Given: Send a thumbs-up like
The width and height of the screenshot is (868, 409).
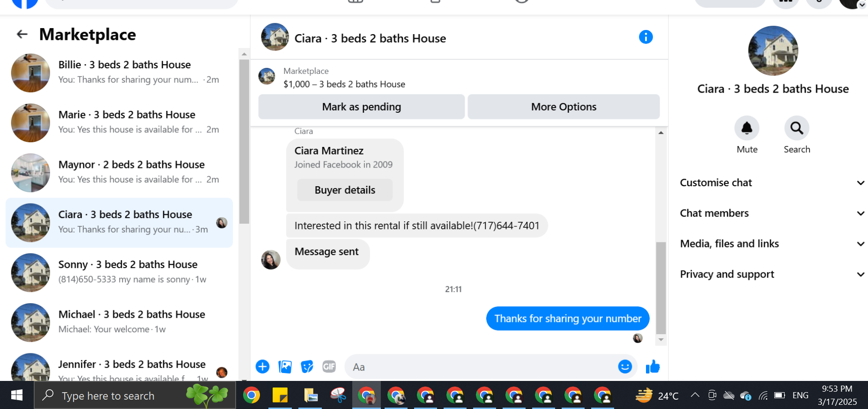Looking at the screenshot, I should pos(653,366).
